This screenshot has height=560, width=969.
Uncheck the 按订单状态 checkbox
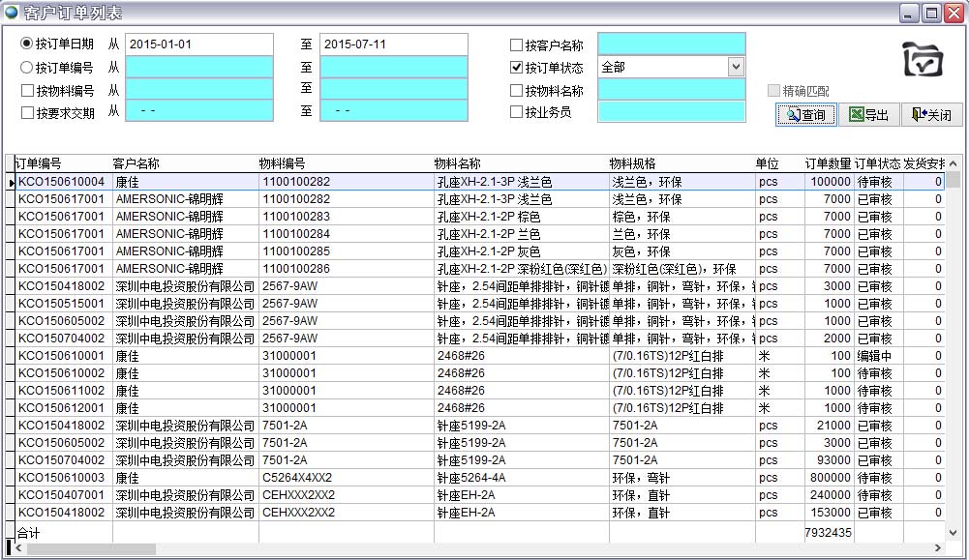[516, 68]
